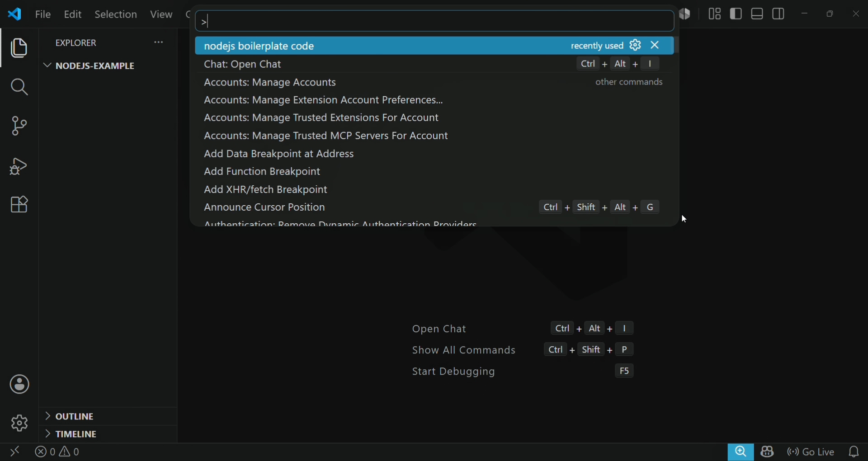This screenshot has width=868, height=461.
Task: Open the Accounts menu icon
Action: click(19, 385)
